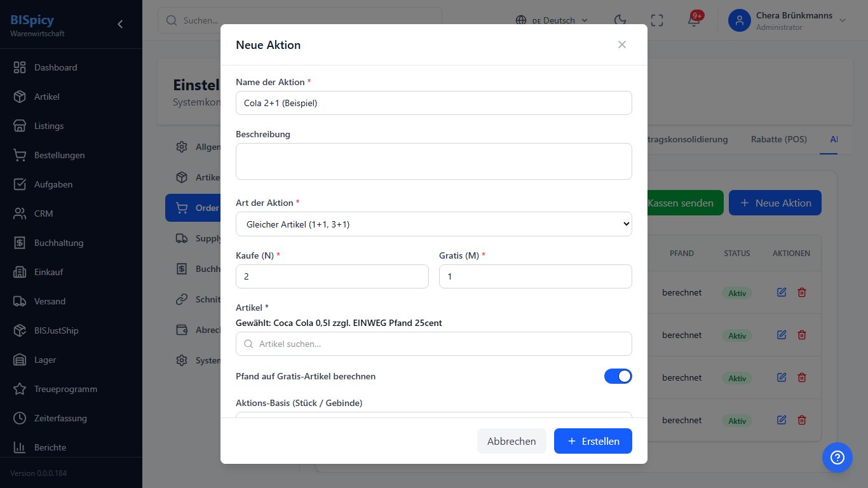Click the Artikel suchen search field
Screen dimensions: 868x488
[x=434, y=344]
